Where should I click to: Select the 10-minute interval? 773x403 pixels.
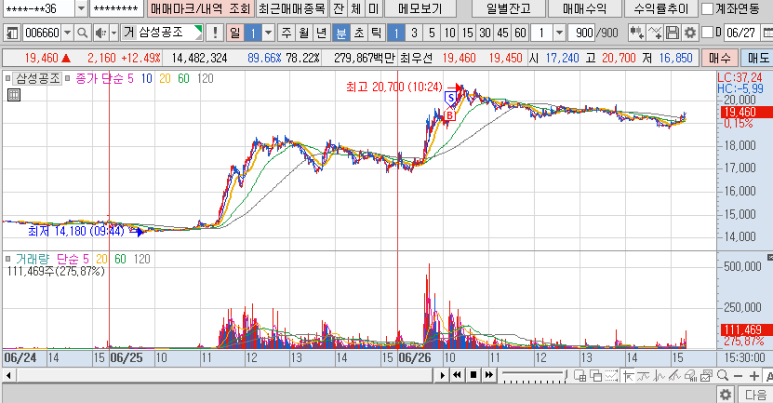pyautogui.click(x=450, y=33)
